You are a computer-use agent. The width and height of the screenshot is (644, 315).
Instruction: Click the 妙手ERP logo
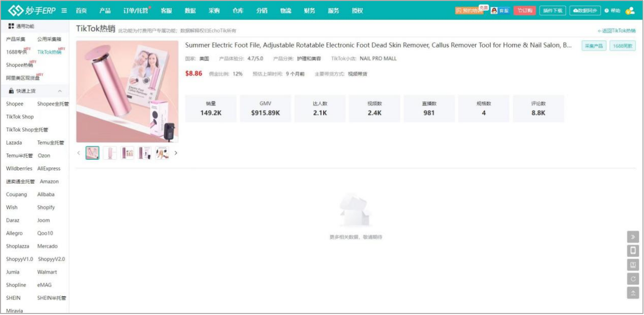click(x=31, y=10)
